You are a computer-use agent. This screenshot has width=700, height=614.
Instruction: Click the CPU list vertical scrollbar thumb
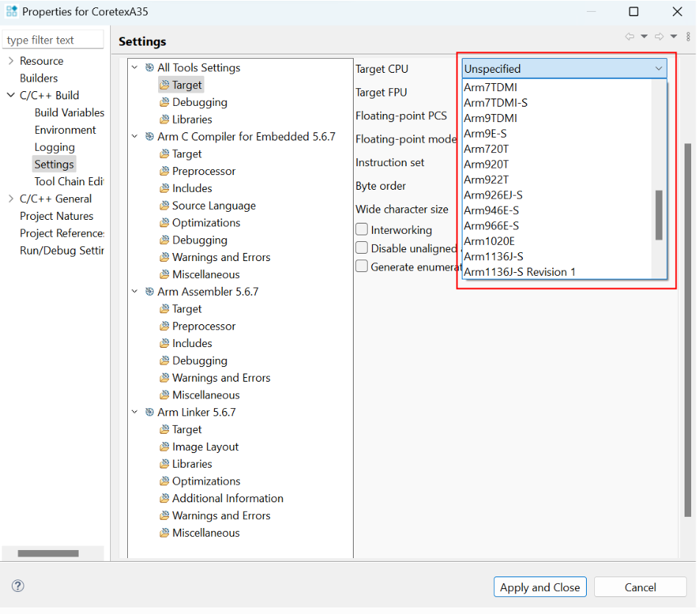coord(659,215)
